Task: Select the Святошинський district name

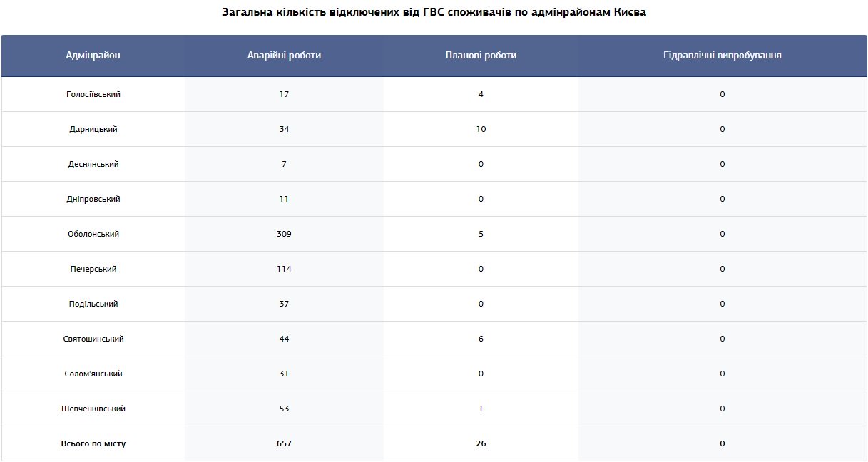Action: 93,339
